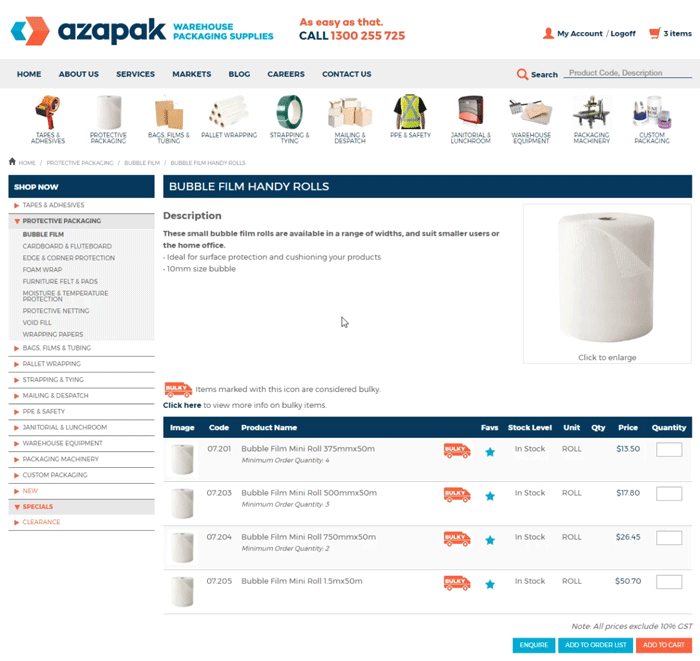The width and height of the screenshot is (700, 661).
Task: Click the home icon in the breadcrumb
Action: coord(12,162)
